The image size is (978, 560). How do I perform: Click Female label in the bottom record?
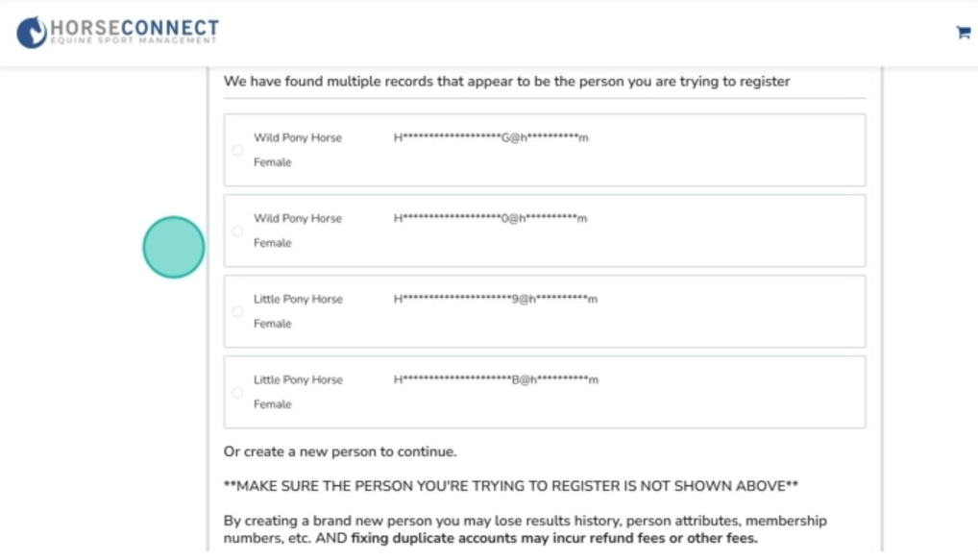coord(273,404)
